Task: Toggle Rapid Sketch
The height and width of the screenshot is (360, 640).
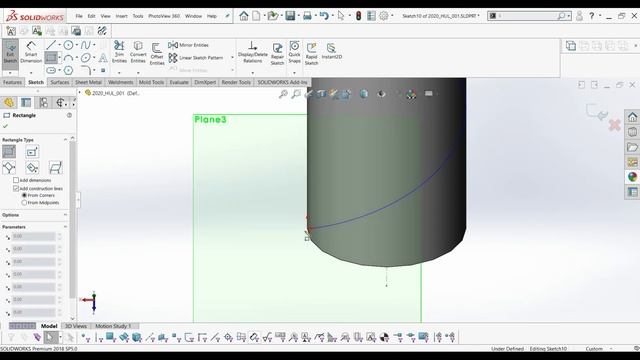Action: (311, 53)
